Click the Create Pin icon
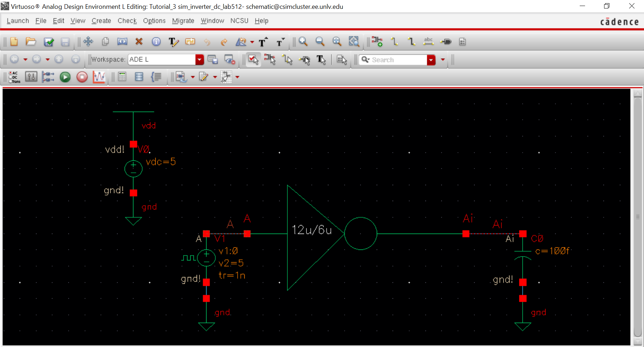 click(446, 42)
